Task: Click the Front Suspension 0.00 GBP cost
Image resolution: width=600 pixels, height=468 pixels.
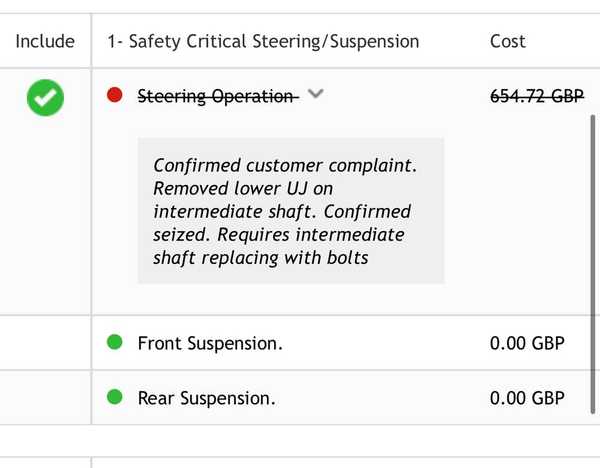Action: pyautogui.click(x=527, y=344)
